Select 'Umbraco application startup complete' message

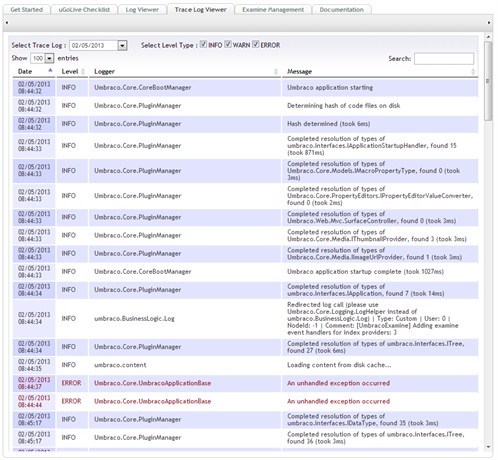click(365, 272)
